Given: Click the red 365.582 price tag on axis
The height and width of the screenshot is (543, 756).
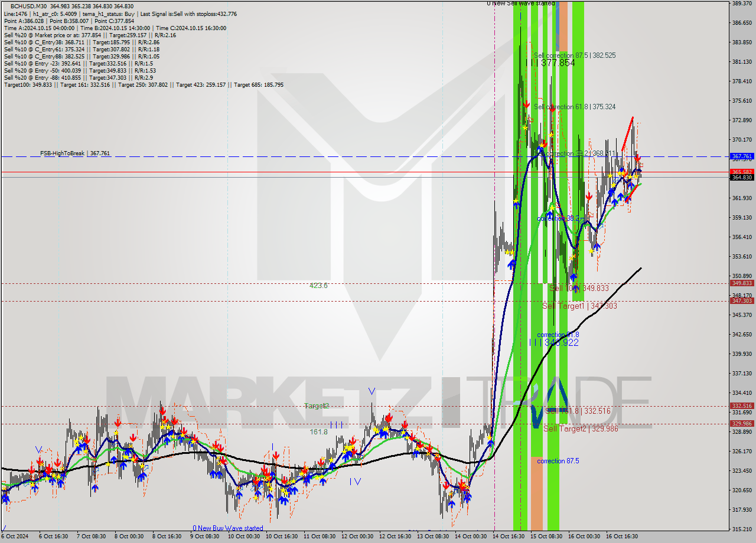Looking at the screenshot, I should click(x=742, y=172).
